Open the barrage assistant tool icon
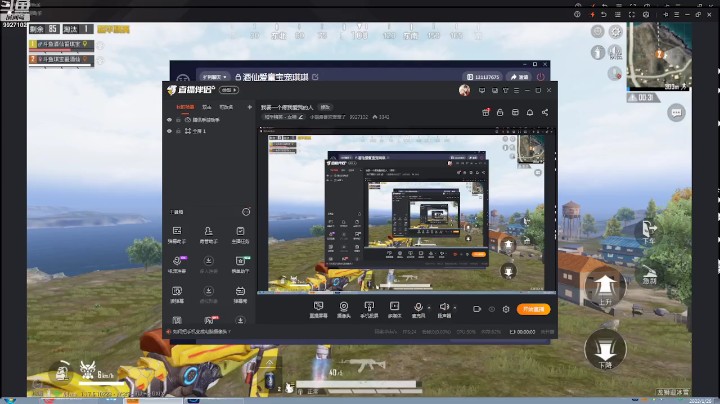720x404 pixels. point(177,234)
